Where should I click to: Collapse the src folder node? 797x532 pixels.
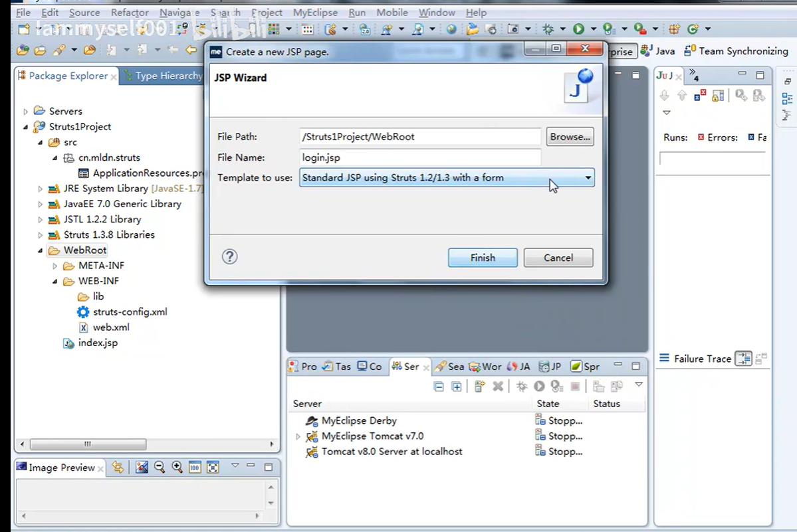tap(40, 143)
